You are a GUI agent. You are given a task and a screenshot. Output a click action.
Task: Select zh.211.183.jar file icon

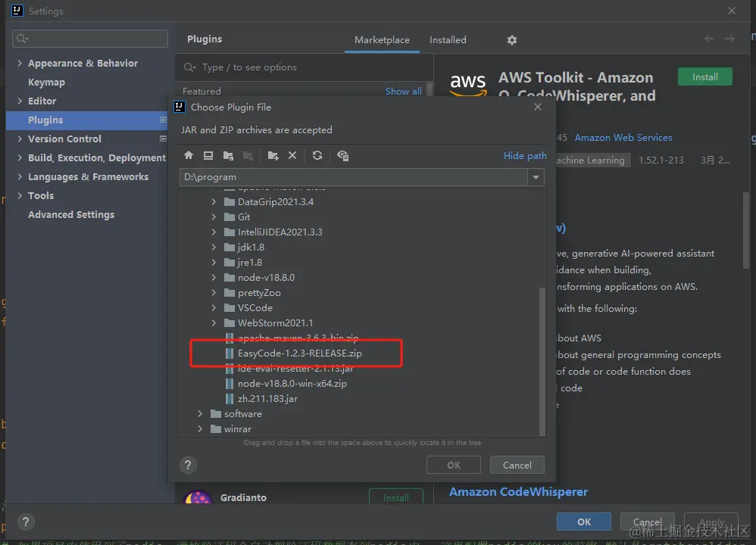(x=230, y=398)
